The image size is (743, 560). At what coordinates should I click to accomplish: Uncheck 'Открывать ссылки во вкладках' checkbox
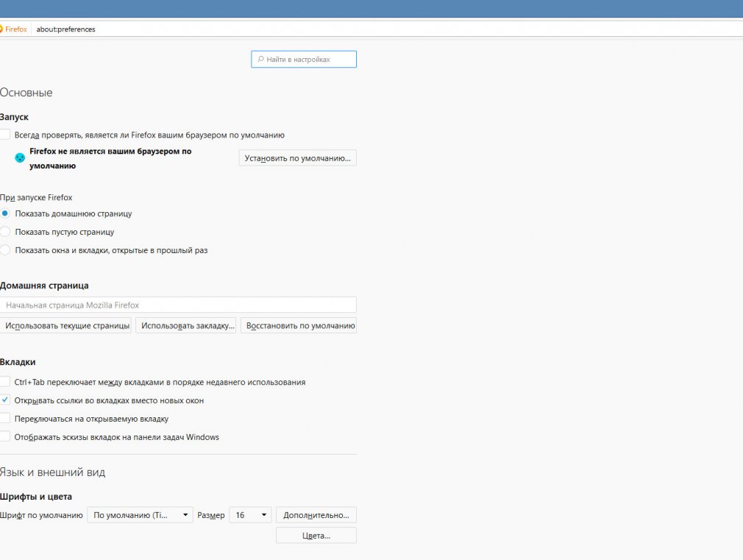tap(4, 400)
